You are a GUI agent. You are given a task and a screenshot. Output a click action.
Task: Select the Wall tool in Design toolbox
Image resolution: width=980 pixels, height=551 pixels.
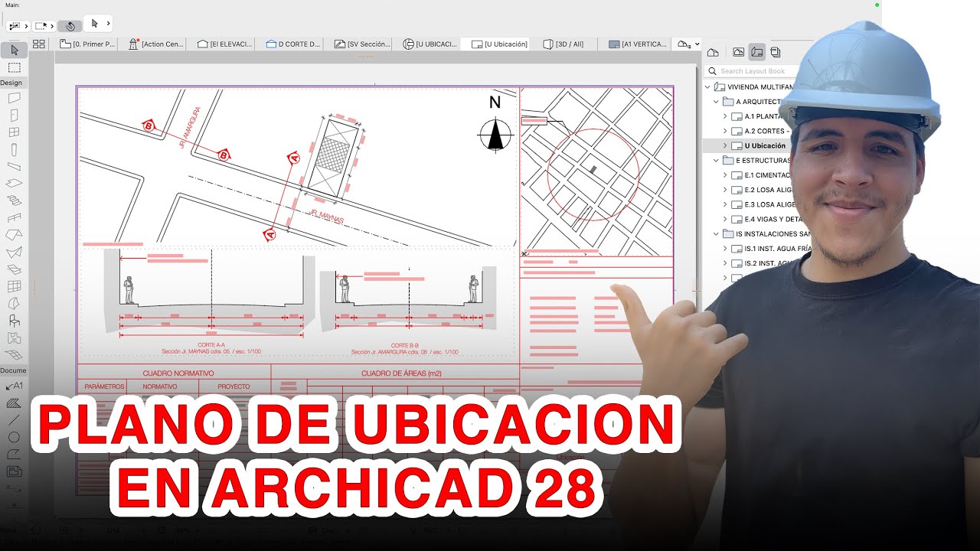pos(14,98)
